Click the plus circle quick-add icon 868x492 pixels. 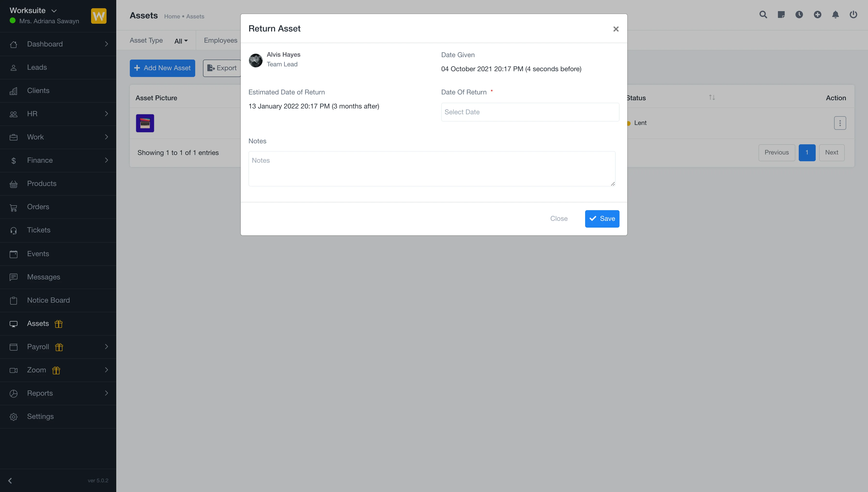[x=817, y=15]
